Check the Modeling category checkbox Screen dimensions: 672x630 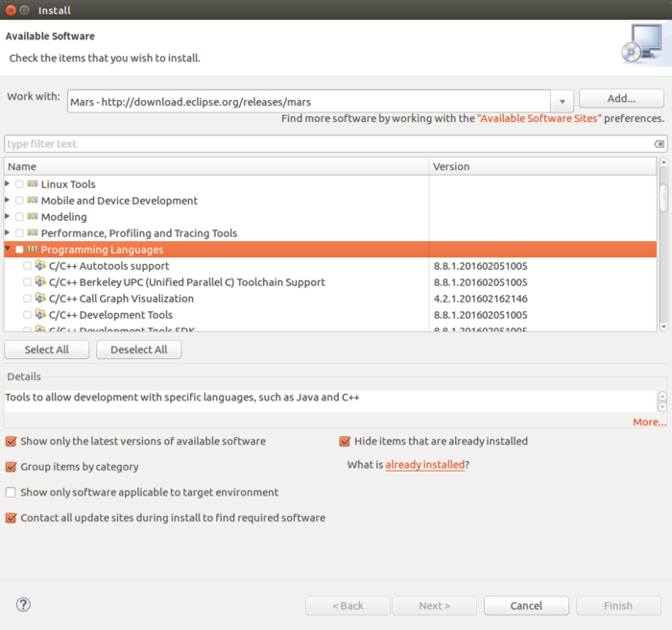click(x=19, y=217)
